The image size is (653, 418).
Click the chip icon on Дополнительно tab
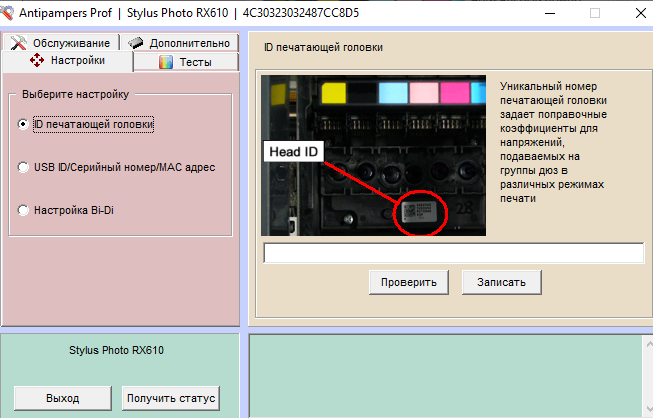click(136, 42)
